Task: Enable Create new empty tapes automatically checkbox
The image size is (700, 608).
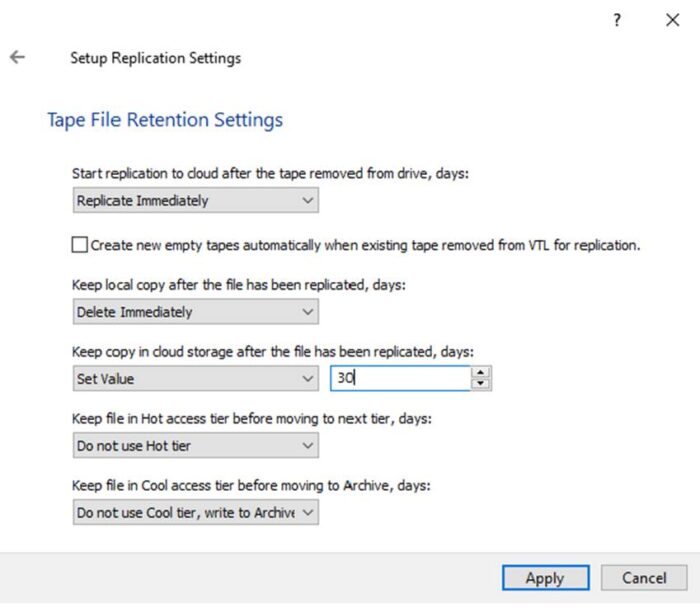Action: tap(80, 244)
